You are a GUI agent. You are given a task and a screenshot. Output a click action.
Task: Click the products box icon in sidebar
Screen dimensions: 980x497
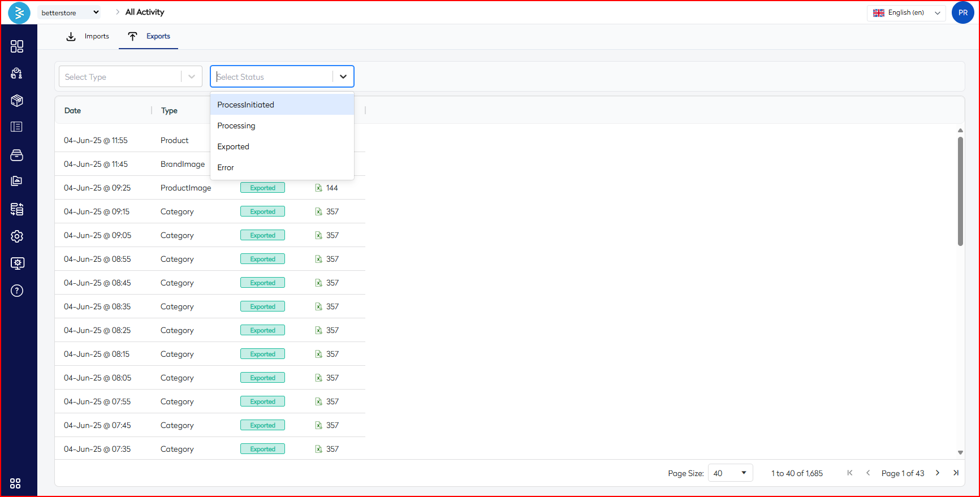[17, 101]
